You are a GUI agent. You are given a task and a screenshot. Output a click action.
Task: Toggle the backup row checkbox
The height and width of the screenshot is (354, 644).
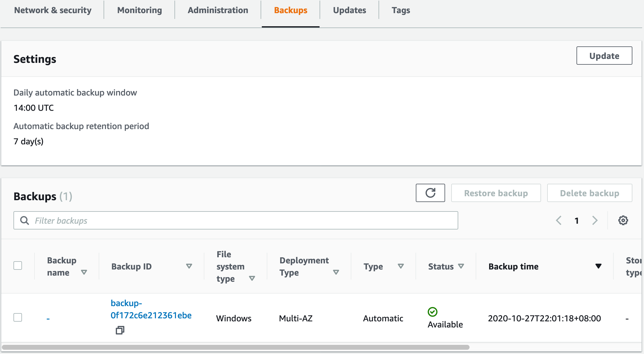pyautogui.click(x=18, y=316)
